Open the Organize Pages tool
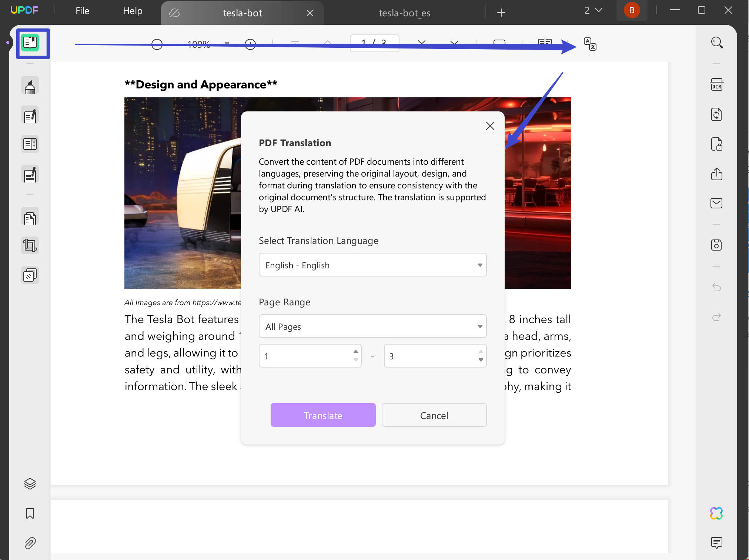This screenshot has width=749, height=560. click(30, 144)
